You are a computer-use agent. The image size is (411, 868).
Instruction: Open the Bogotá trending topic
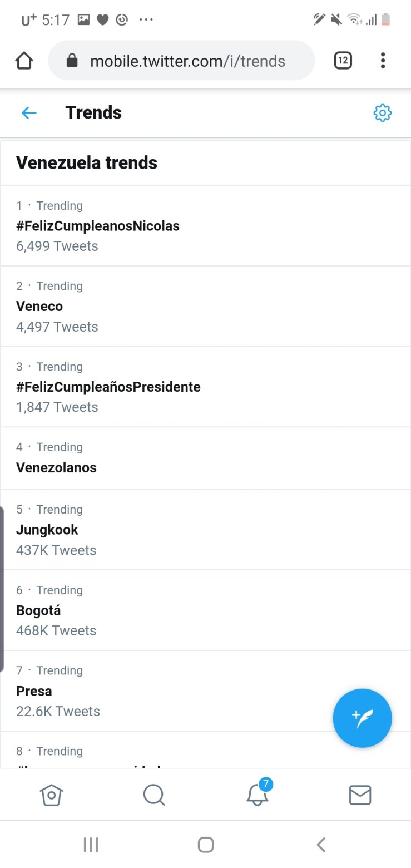38,610
